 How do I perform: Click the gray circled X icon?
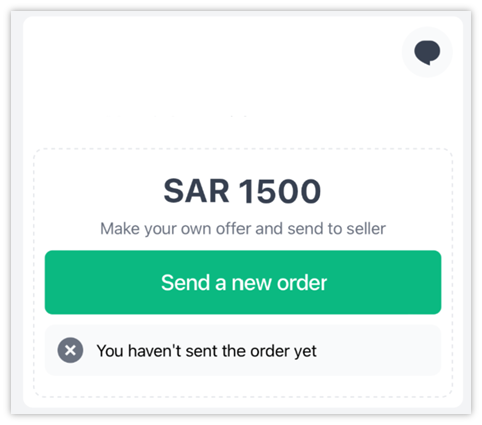pos(70,350)
